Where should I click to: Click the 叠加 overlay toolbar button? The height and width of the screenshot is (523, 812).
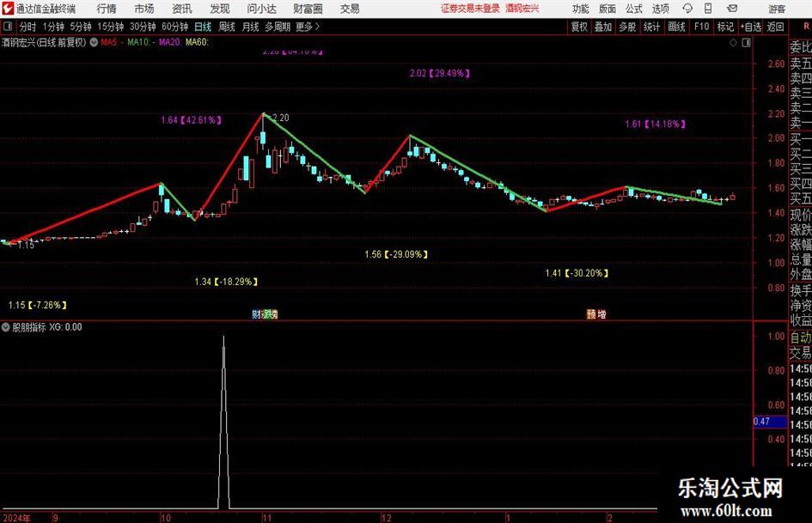tap(603, 27)
